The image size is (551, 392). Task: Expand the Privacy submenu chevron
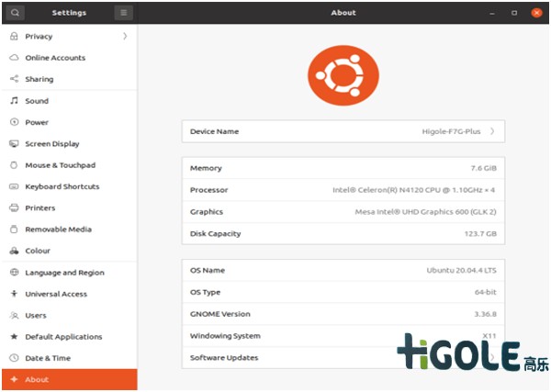click(x=124, y=37)
